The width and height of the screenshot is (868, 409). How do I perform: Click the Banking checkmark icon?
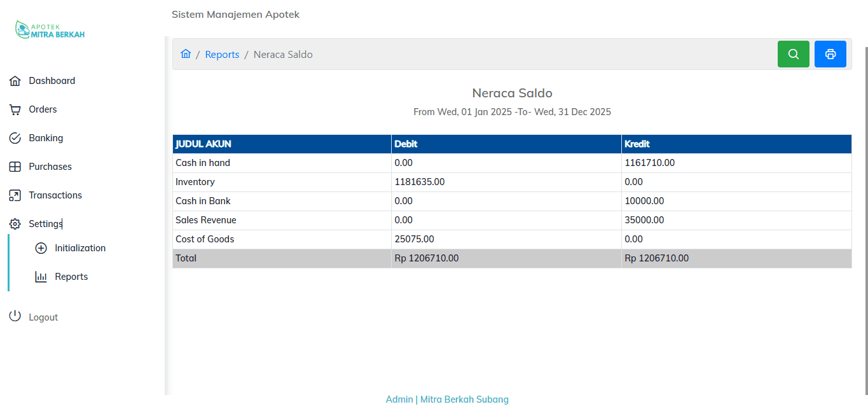(15, 138)
